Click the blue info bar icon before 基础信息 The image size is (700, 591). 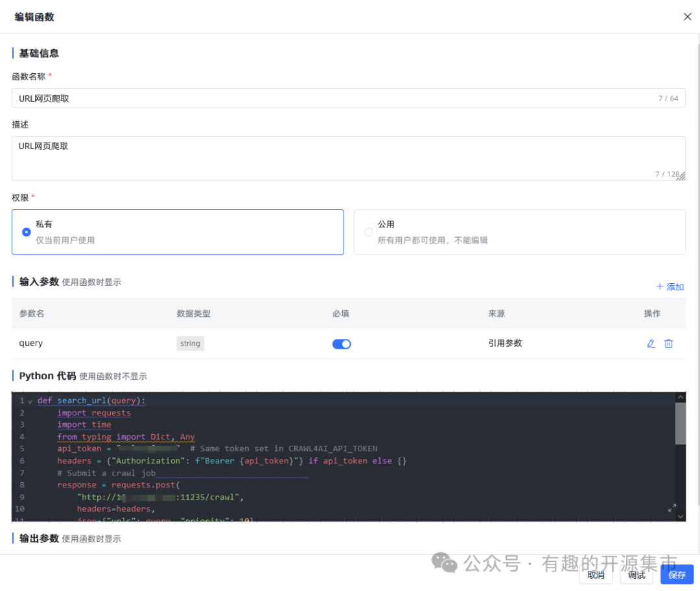pos(12,53)
